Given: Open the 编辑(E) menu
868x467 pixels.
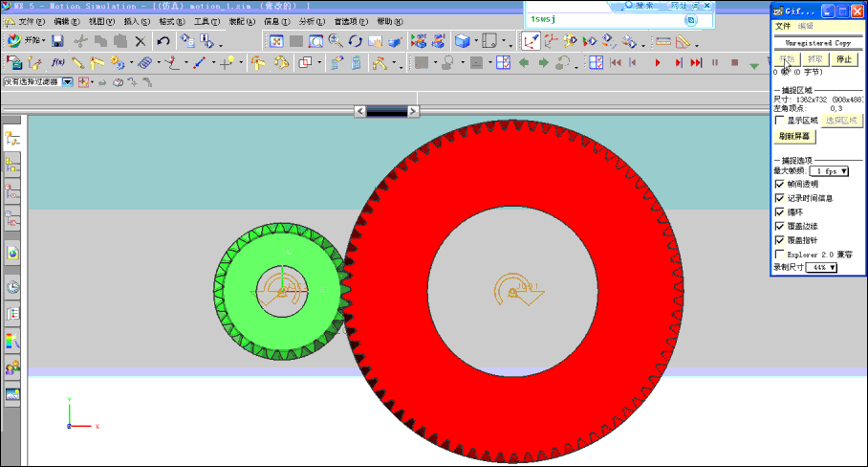Looking at the screenshot, I should [x=66, y=22].
